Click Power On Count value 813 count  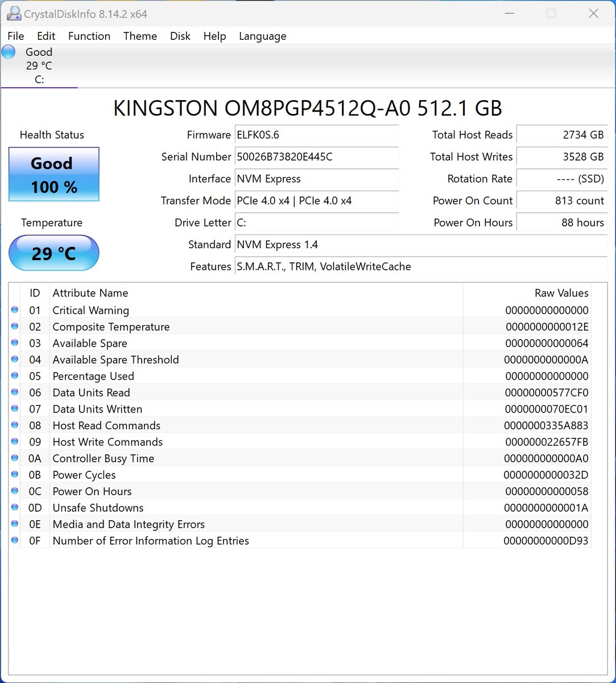pos(562,200)
